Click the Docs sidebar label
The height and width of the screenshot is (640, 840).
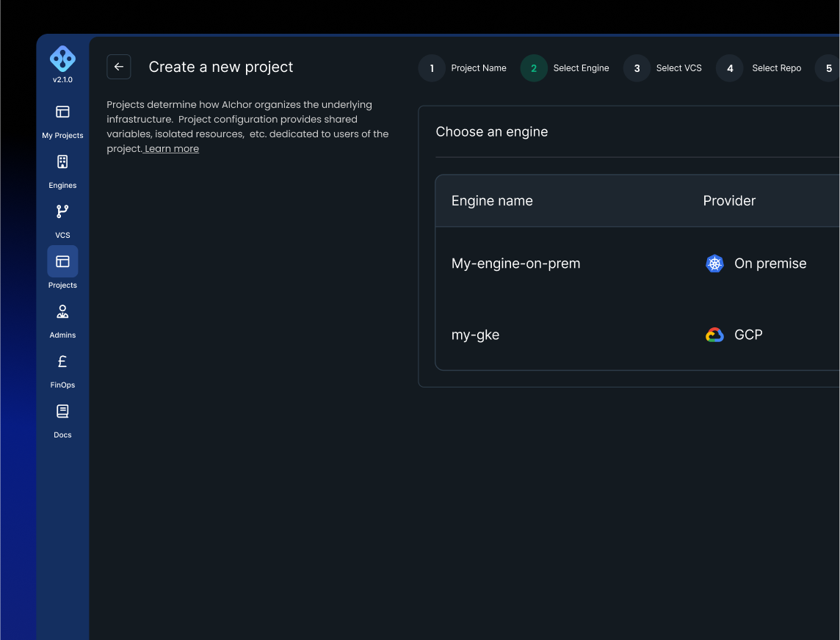point(62,435)
